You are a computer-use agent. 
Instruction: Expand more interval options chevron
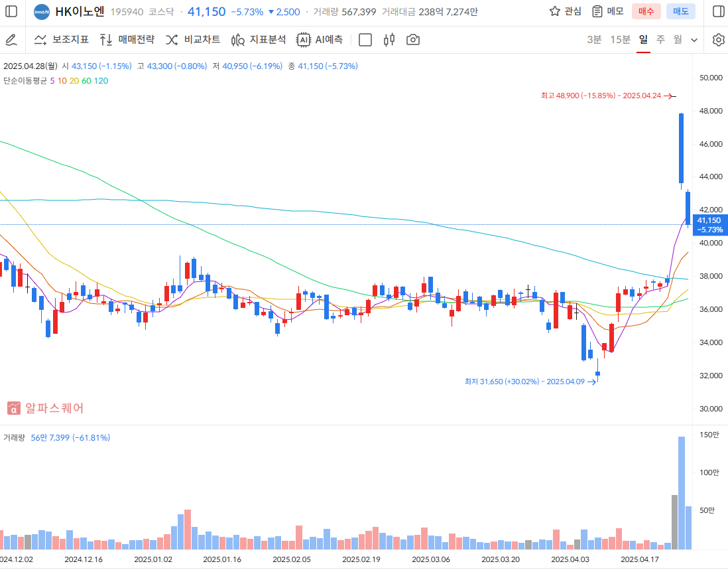(694, 40)
